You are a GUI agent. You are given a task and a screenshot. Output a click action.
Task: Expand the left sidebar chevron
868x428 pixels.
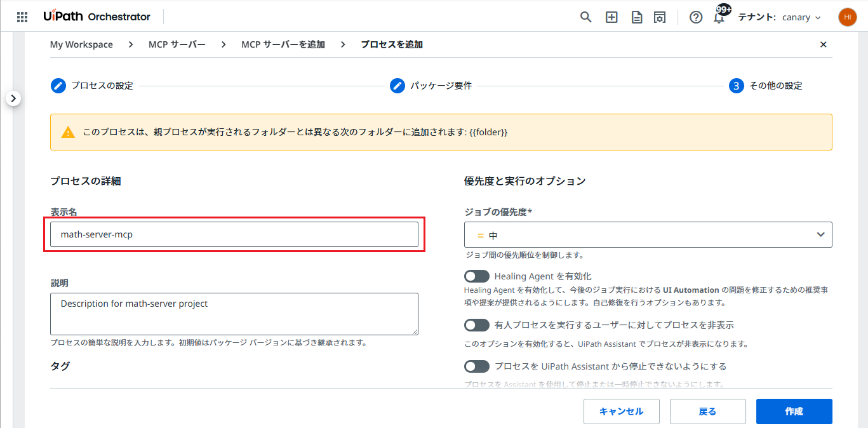coord(14,98)
